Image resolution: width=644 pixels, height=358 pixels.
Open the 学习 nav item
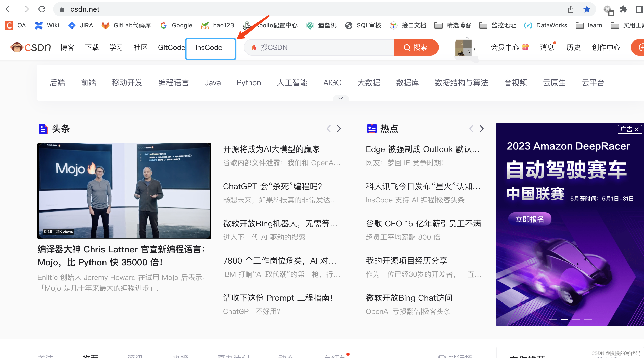tap(116, 47)
